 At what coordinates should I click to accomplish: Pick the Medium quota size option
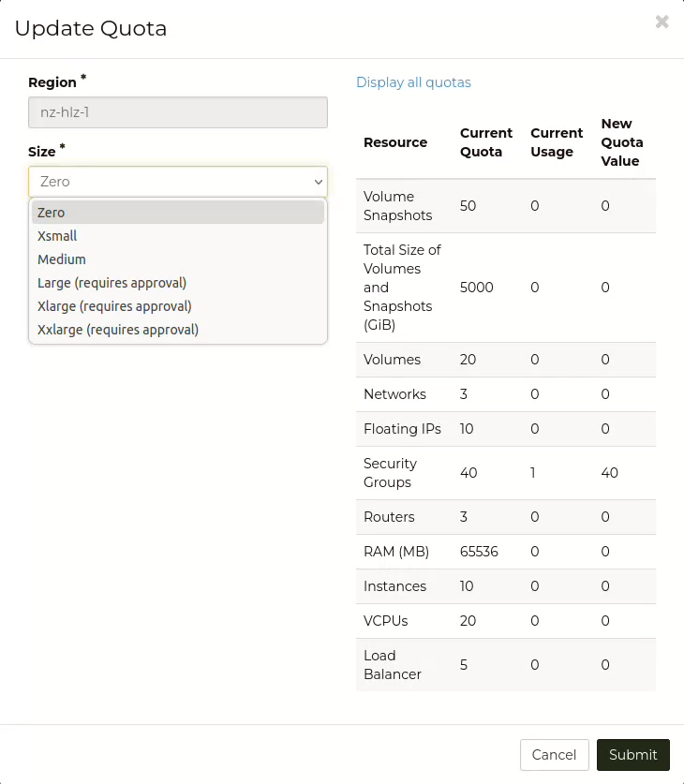pyautogui.click(x=62, y=259)
